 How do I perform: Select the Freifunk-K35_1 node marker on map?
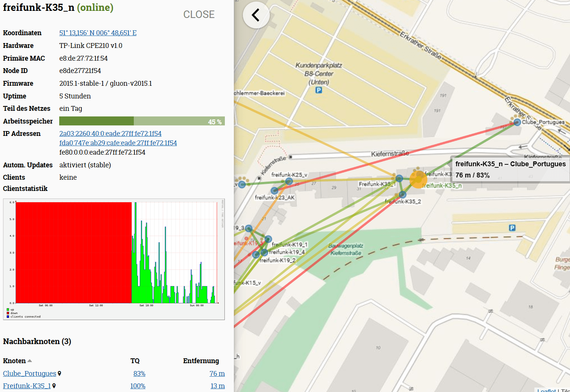(399, 178)
